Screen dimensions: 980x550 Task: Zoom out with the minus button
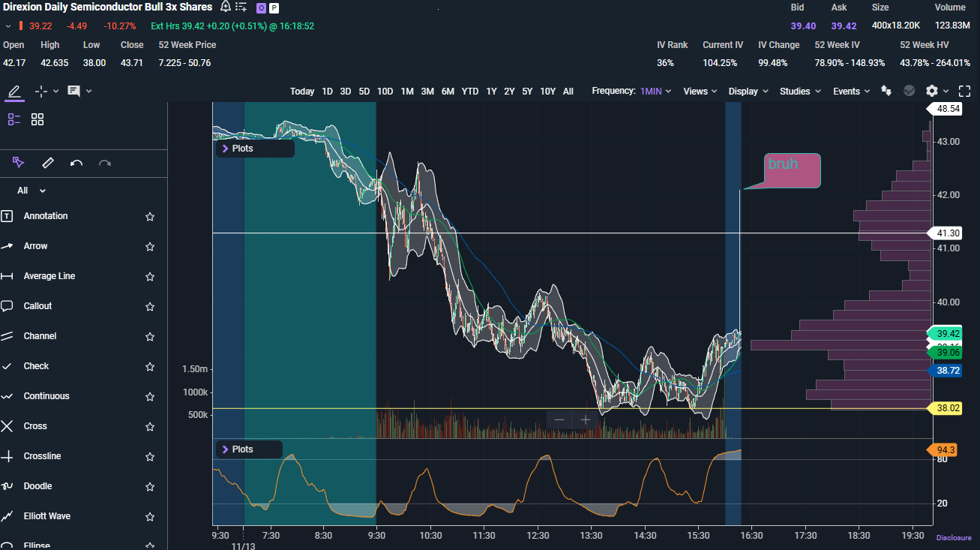click(x=559, y=419)
